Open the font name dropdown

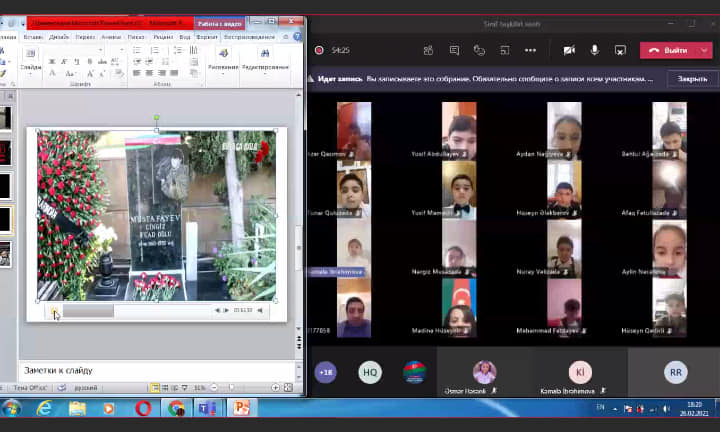point(100,50)
